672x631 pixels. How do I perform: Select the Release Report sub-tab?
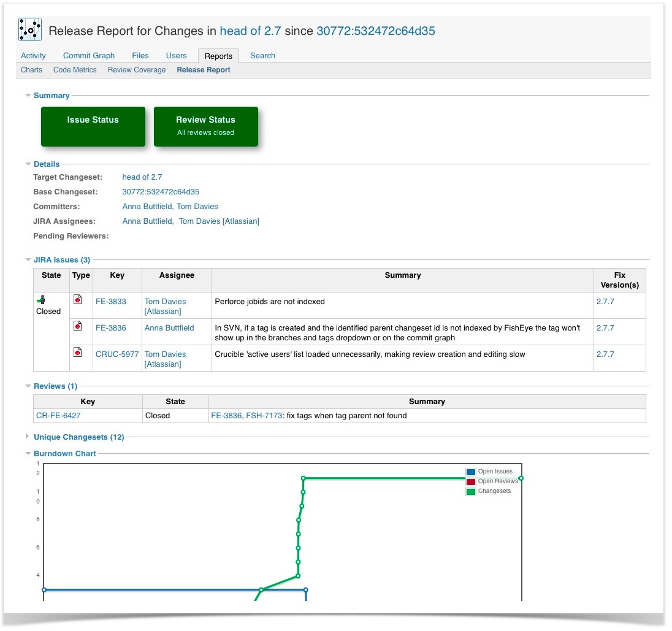point(204,70)
